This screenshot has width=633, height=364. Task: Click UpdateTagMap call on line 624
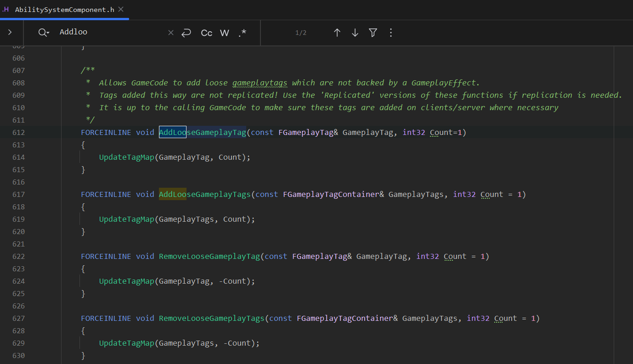click(x=127, y=281)
